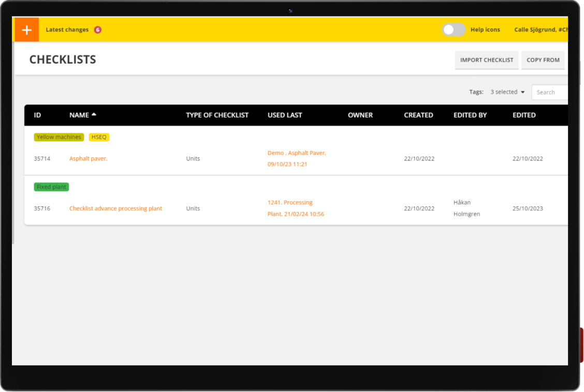Focus the Search input field
The height and width of the screenshot is (392, 584).
[551, 92]
